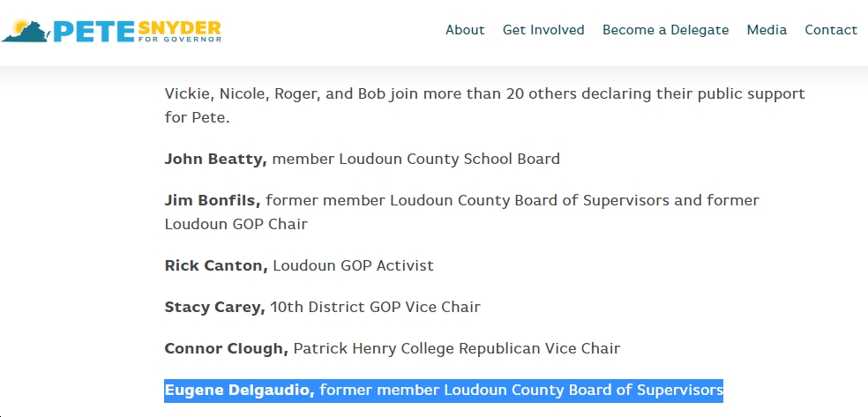The width and height of the screenshot is (868, 417).
Task: Open the About menu item
Action: [x=465, y=30]
